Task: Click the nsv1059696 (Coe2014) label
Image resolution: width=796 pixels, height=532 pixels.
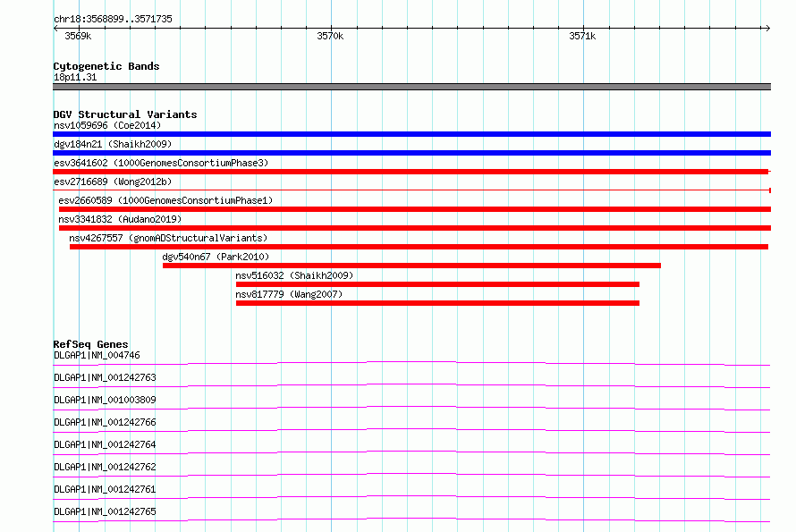Action: 107,125
